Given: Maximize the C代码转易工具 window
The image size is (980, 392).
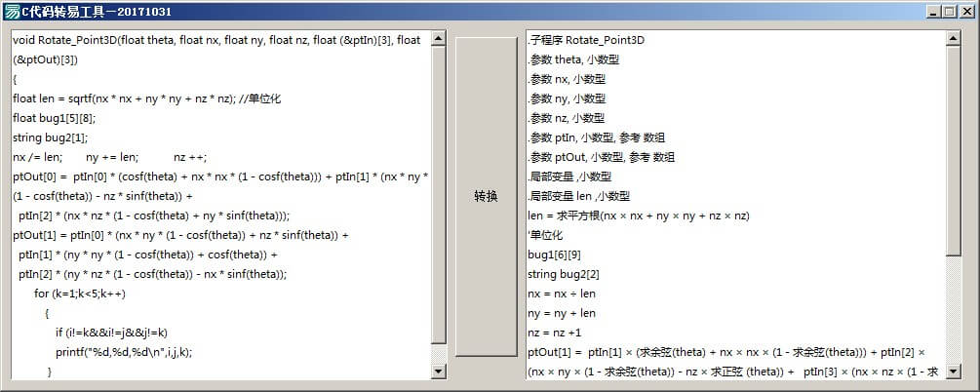Looking at the screenshot, I should 947,12.
